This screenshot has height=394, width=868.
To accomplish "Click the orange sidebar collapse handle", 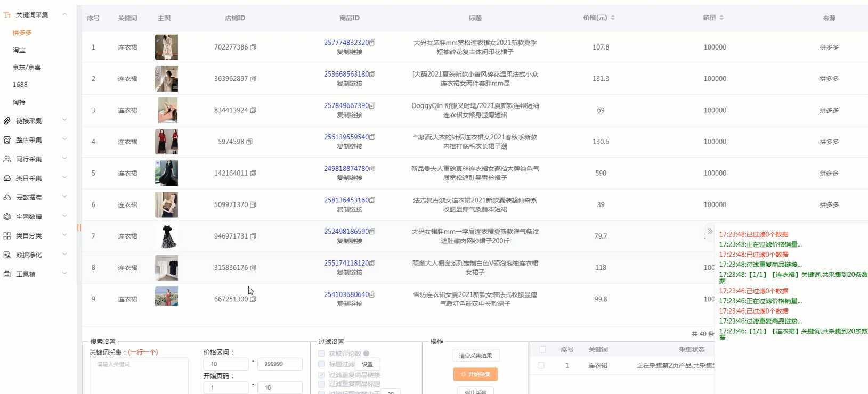I will (79, 227).
